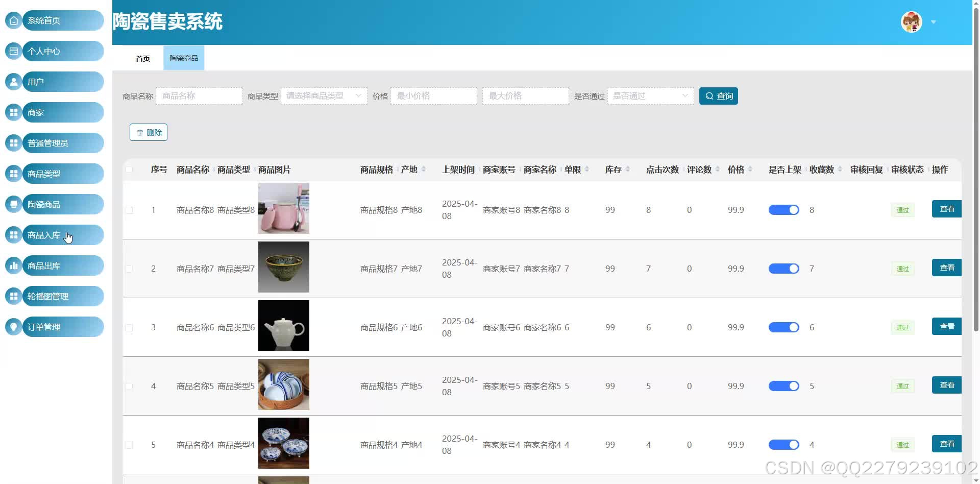Open the white teapot image of 商品名称6
The width and height of the screenshot is (980, 484).
click(x=284, y=326)
